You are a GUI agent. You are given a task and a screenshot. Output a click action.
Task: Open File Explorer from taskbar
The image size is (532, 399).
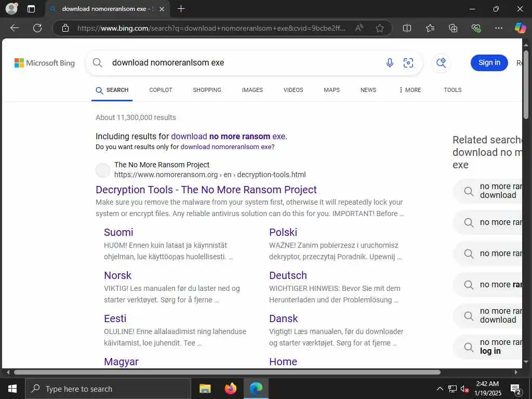click(x=205, y=389)
